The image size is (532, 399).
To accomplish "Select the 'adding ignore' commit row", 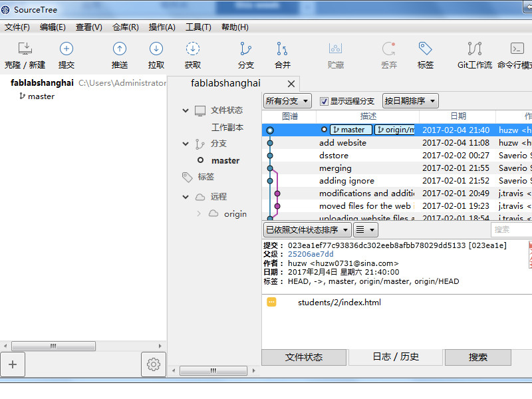I will coord(397,181).
